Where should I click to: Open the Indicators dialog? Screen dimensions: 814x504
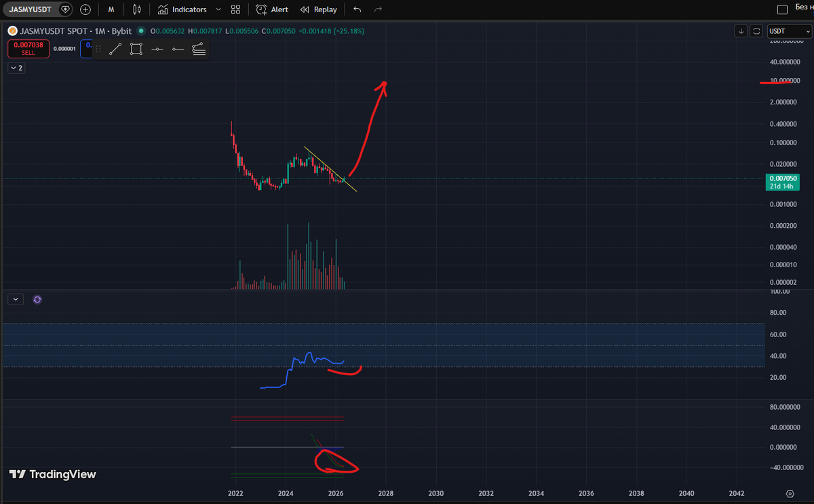pos(182,9)
